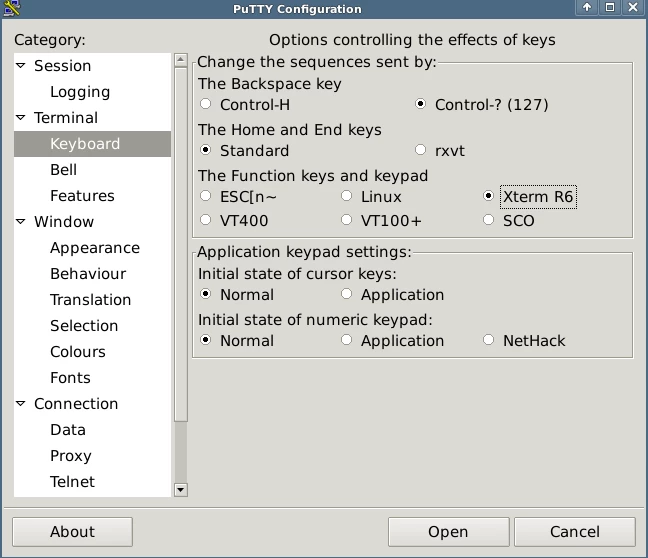Select the Keyboard category
This screenshot has width=648, height=558.
click(x=92, y=144)
